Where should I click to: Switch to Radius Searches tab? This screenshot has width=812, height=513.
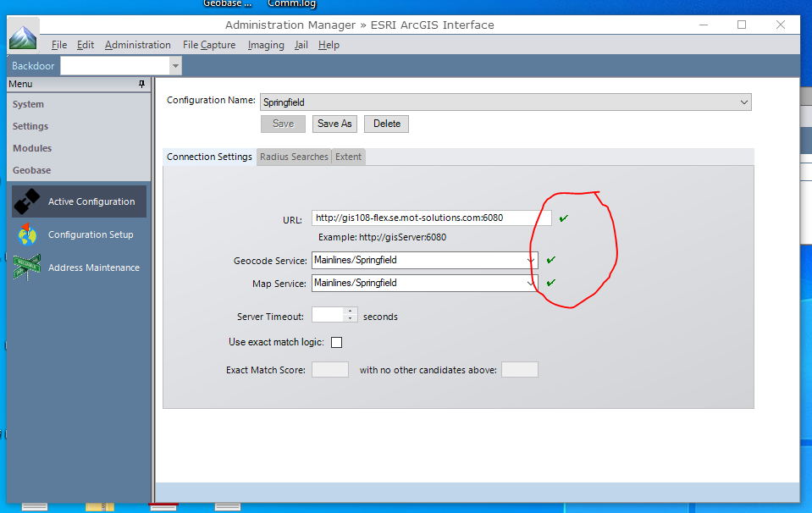294,157
